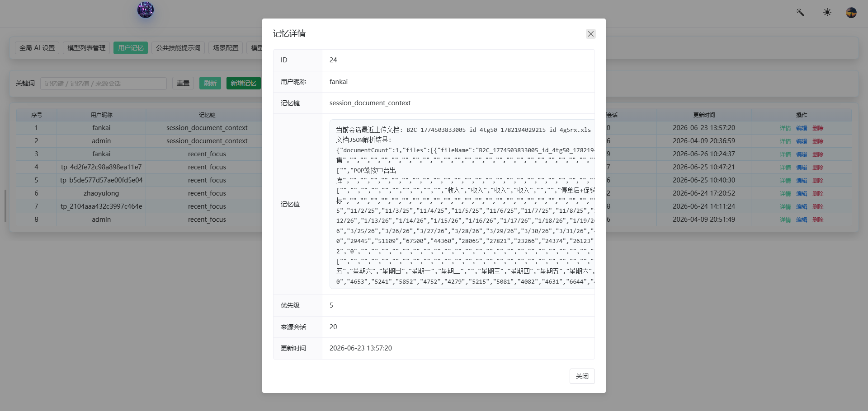
Task: Click 详情 for the 2026-04-09 20:36:59 row
Action: click(785, 141)
